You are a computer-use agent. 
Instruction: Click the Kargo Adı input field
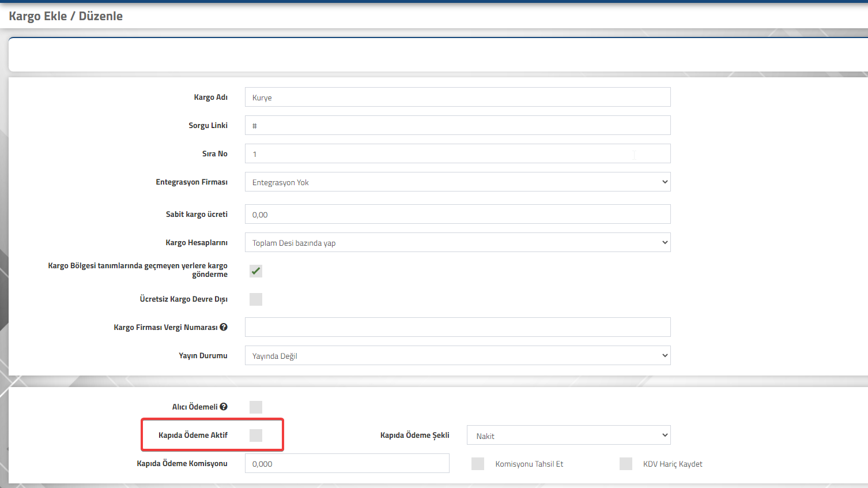[458, 97]
